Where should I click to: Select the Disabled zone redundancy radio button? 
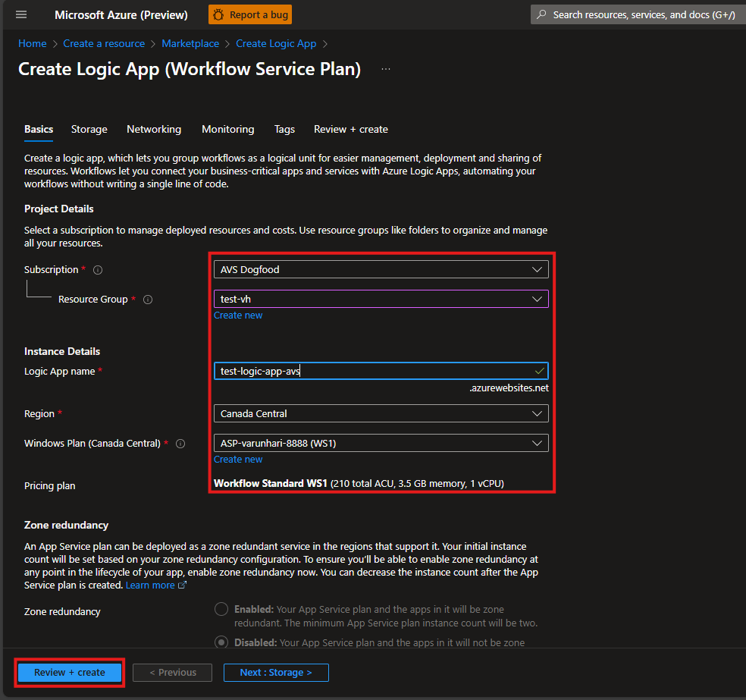221,642
